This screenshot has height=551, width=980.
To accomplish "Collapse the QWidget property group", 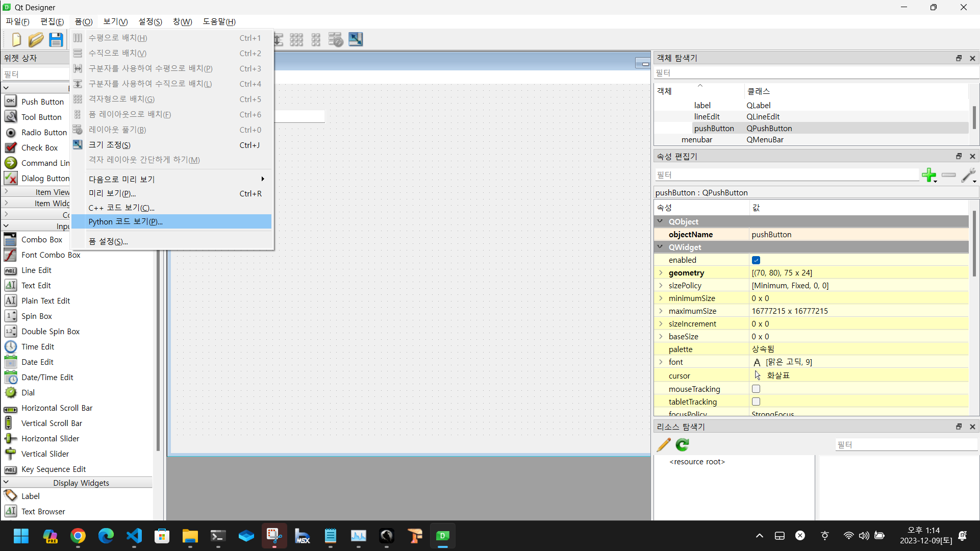I will (660, 247).
